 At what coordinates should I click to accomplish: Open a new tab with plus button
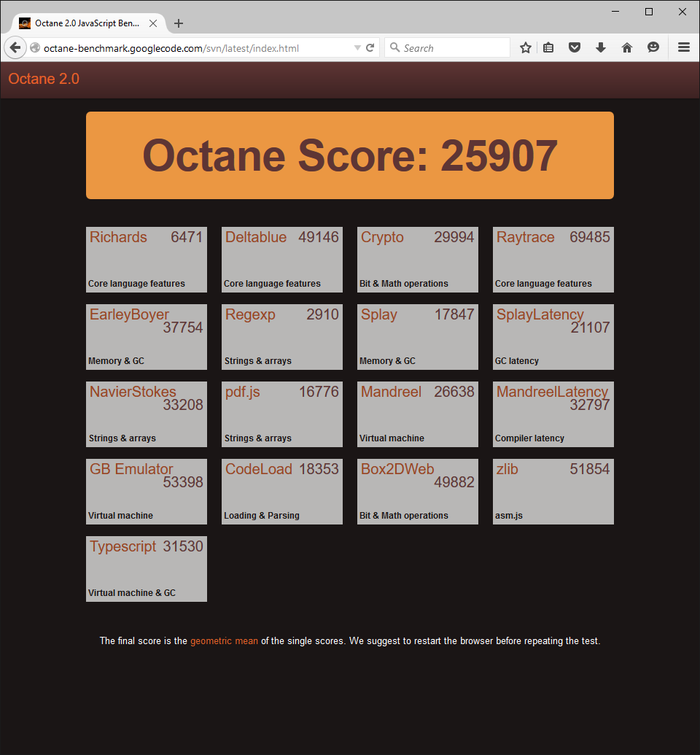tap(179, 23)
